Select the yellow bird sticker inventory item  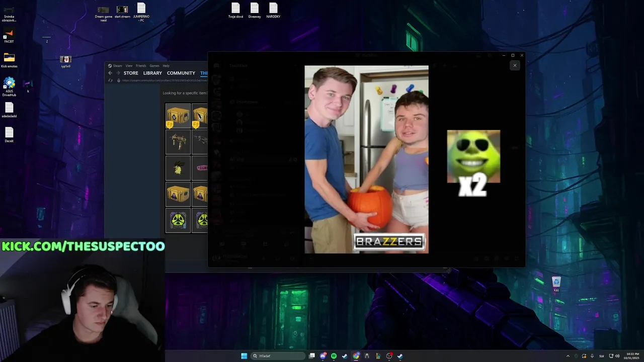click(178, 168)
